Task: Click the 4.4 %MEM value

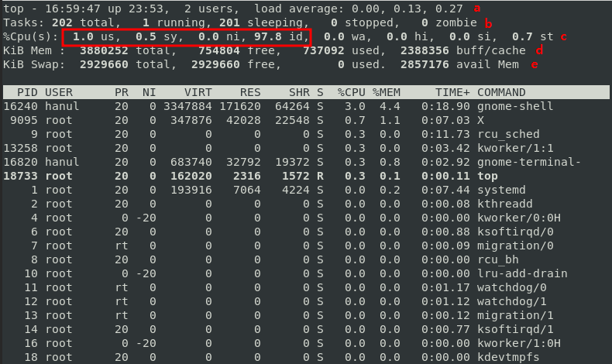Action: pyautogui.click(x=390, y=107)
